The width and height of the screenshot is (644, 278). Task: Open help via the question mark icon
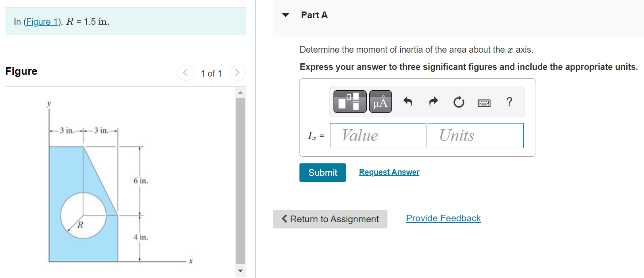[x=509, y=102]
